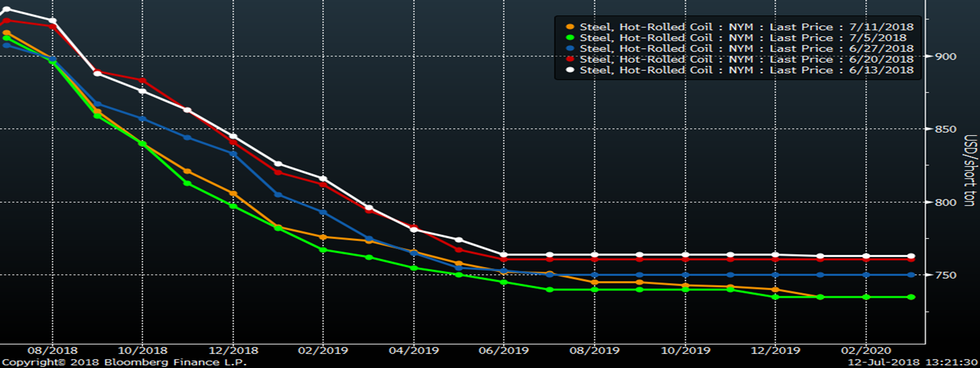Click the 02/2020 x-axis date label
This screenshot has height=368, width=980.
(x=866, y=351)
